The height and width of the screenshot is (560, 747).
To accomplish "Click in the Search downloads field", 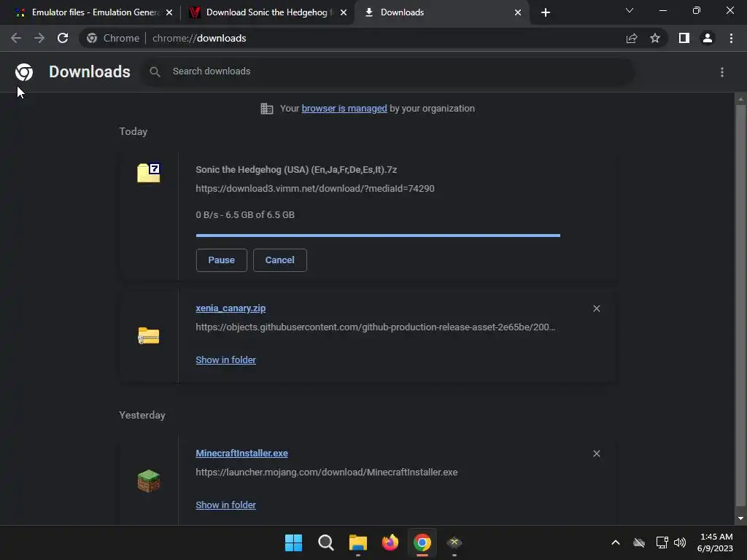I will [388, 72].
